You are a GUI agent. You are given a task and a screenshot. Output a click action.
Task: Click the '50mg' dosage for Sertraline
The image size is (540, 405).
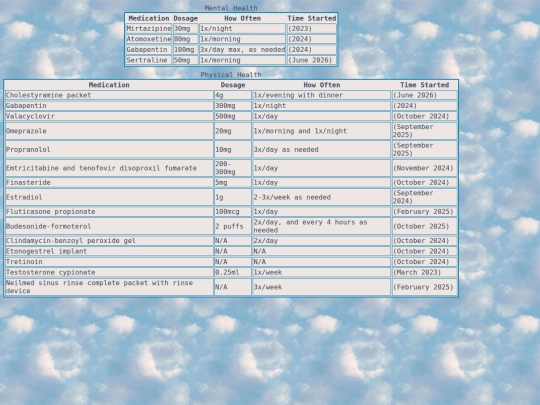185,60
